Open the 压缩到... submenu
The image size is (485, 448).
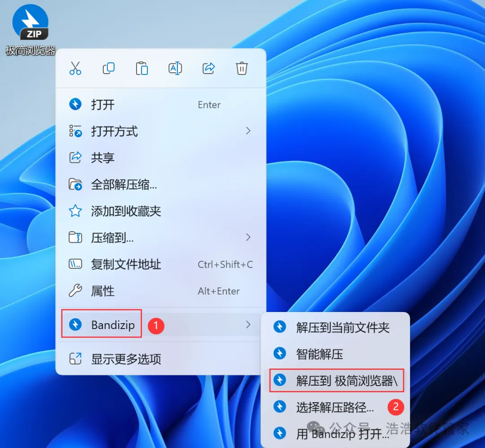(x=161, y=238)
